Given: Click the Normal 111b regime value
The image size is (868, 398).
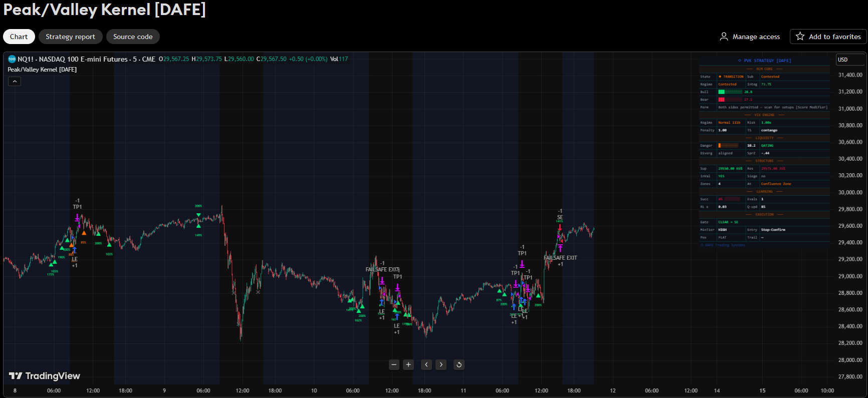Looking at the screenshot, I should [x=729, y=123].
